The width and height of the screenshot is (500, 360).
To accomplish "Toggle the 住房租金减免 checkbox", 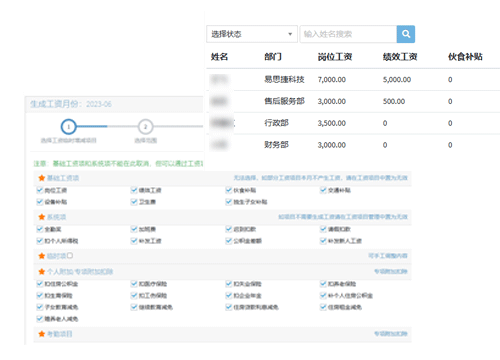I will tap(323, 307).
